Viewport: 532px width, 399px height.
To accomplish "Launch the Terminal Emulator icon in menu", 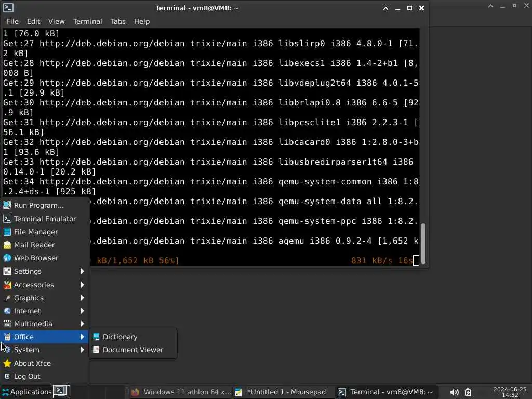I will (7, 219).
